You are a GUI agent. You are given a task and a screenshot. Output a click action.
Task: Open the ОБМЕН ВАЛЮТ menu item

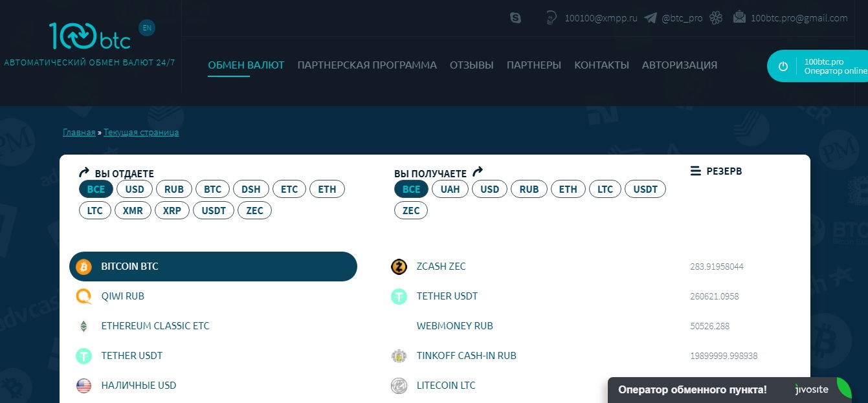tap(246, 65)
